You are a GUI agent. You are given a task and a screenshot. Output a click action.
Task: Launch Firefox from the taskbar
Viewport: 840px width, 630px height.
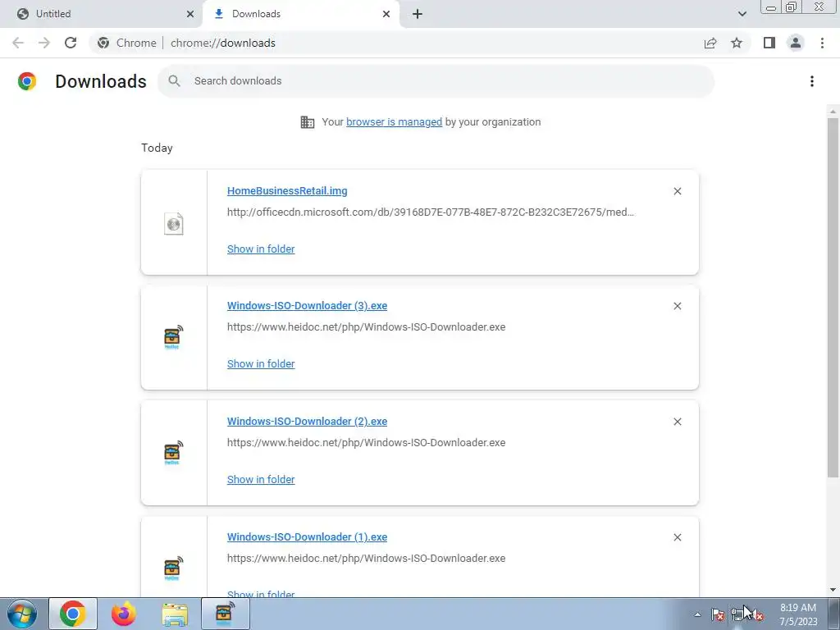coord(124,614)
